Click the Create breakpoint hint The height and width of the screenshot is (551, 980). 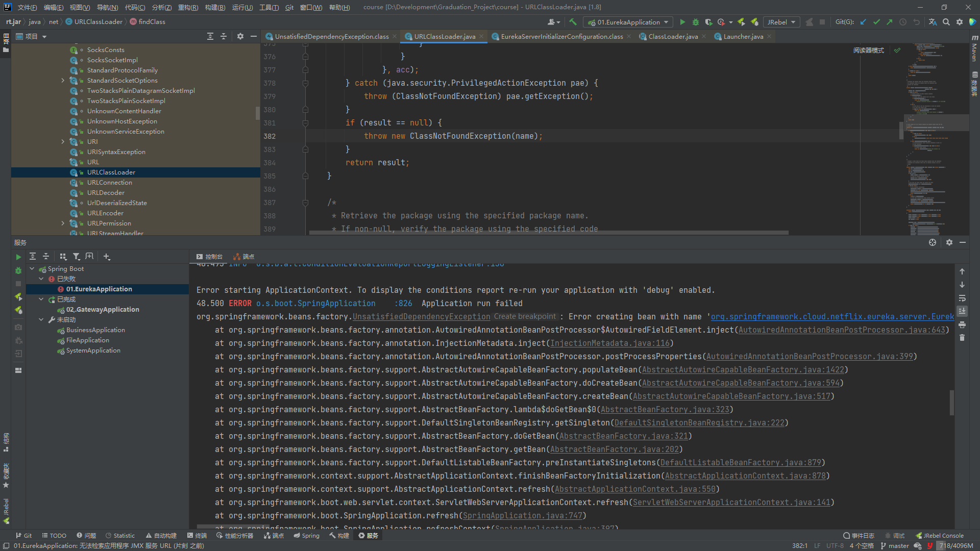[x=525, y=316]
